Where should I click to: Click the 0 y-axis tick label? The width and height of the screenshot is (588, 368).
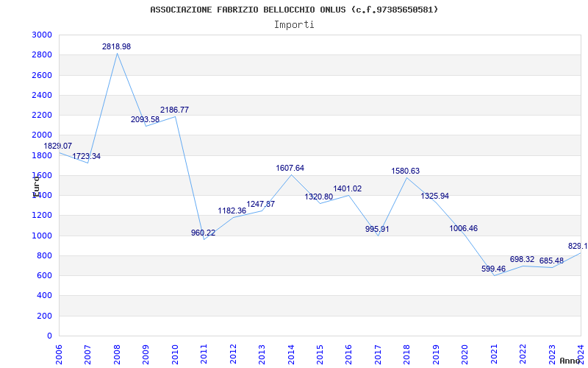click(x=49, y=336)
